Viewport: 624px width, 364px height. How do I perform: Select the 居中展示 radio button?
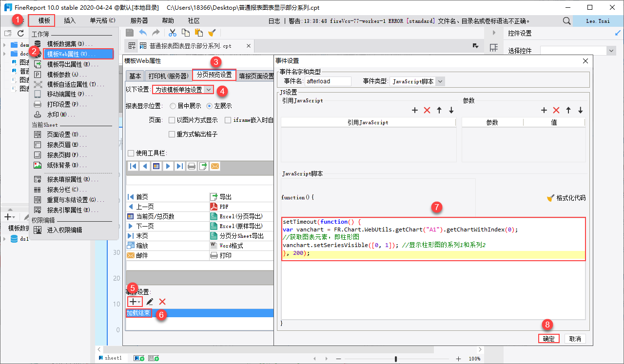point(173,106)
